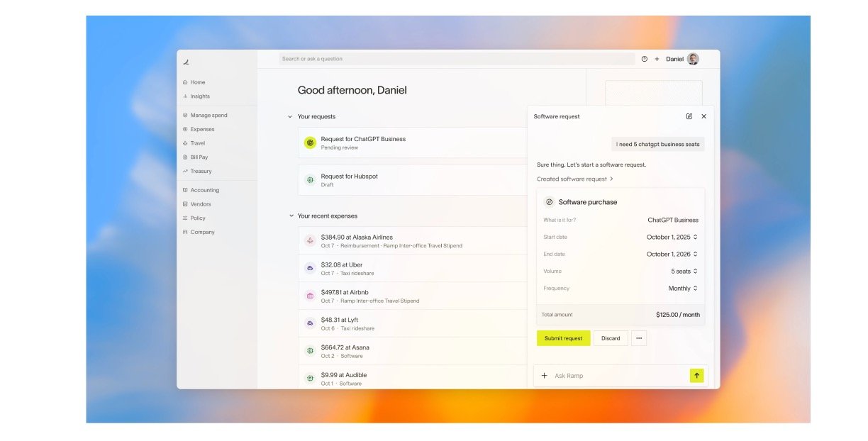Click the plus attachment icon in Ask Ramp
The height and width of the screenshot is (441, 868).
[545, 376]
